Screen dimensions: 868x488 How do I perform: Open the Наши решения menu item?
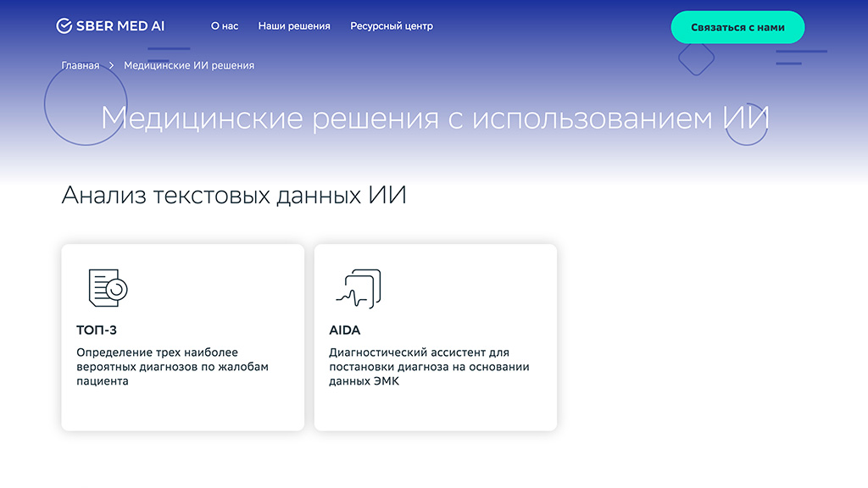tap(294, 26)
